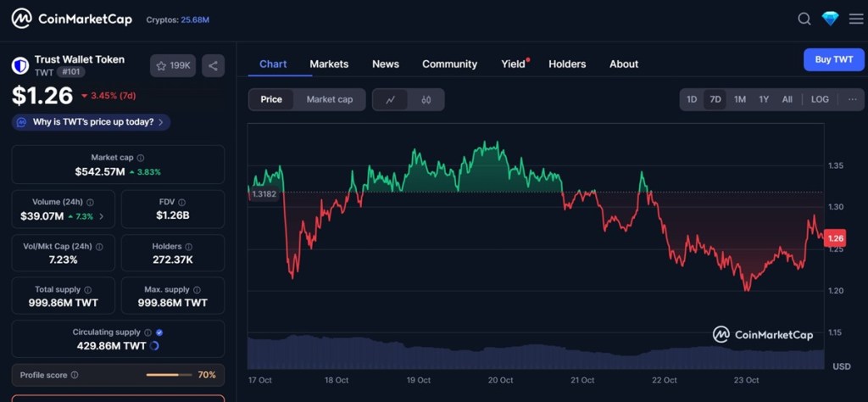Viewport: 868px width, 402px height.
Task: Open the Chart tab
Action: point(273,64)
